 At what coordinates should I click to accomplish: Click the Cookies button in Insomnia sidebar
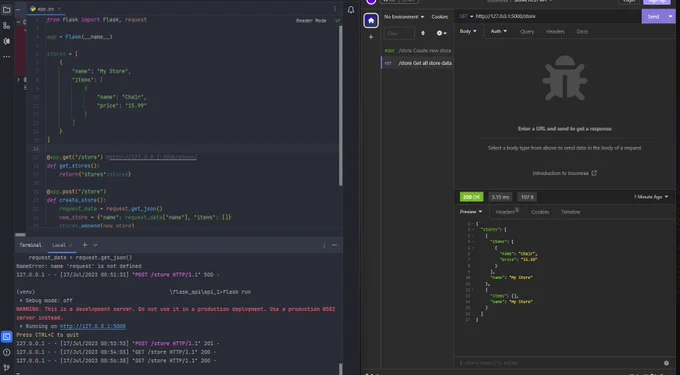[439, 17]
